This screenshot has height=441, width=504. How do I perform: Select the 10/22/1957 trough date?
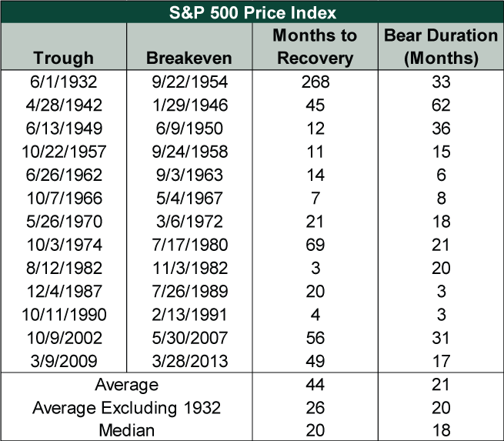point(62,152)
